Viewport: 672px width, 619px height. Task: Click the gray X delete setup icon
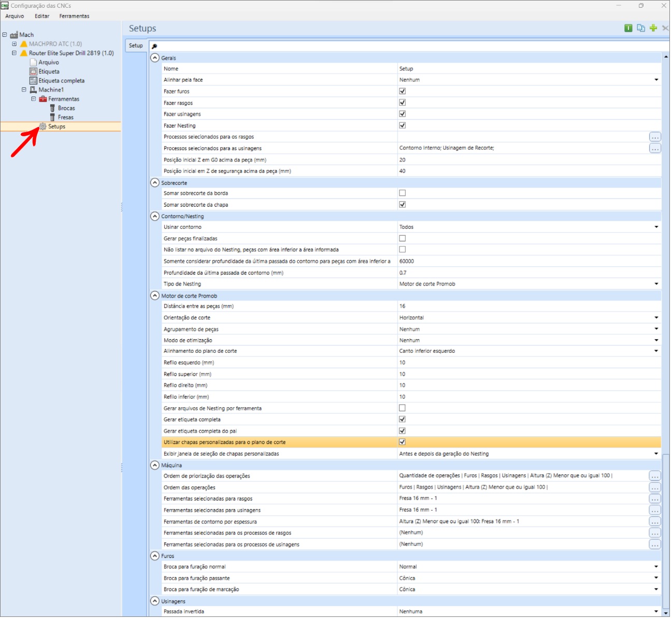(x=665, y=28)
